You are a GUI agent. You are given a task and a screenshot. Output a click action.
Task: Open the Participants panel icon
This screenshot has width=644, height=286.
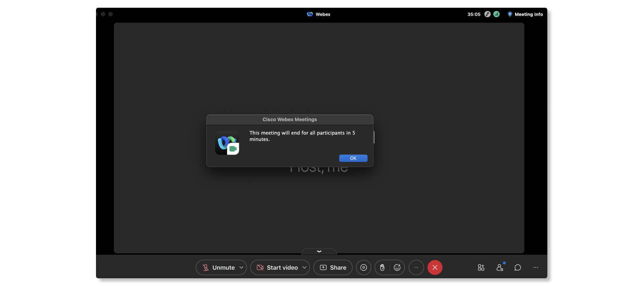(x=500, y=267)
